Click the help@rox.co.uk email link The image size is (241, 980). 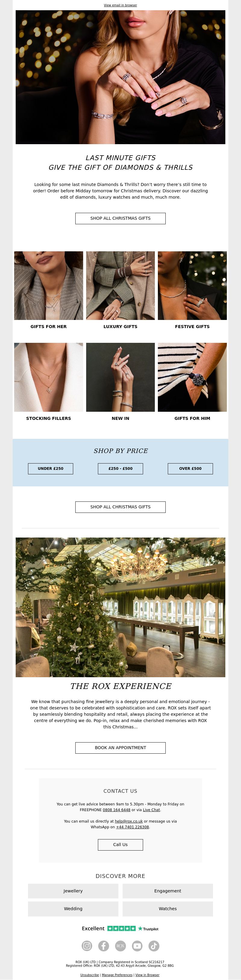129,821
